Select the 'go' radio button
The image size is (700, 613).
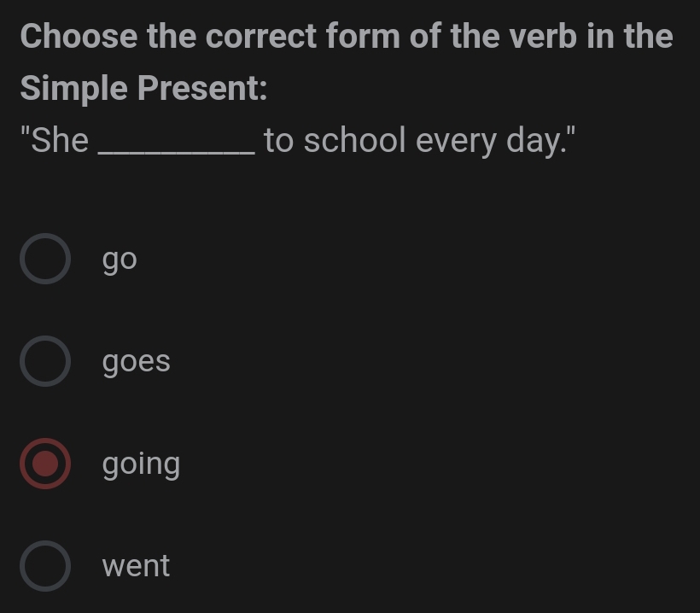pos(45,259)
